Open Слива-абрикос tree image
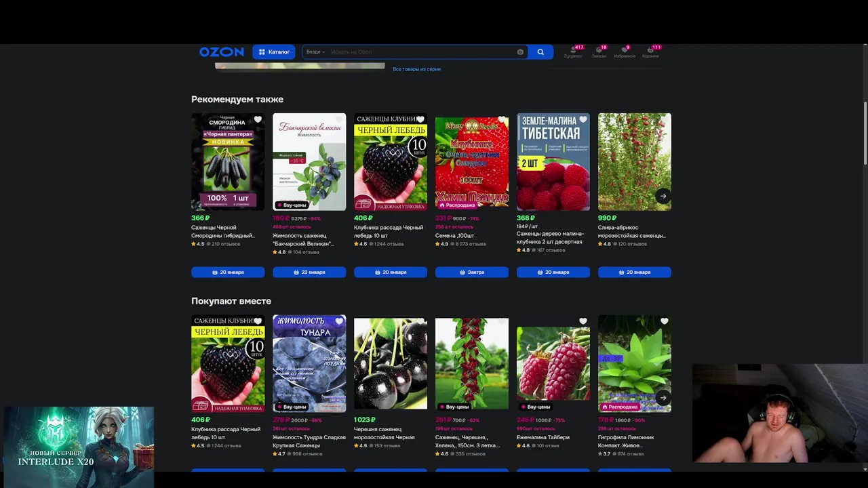Viewport: 868px width, 488px height. click(635, 161)
